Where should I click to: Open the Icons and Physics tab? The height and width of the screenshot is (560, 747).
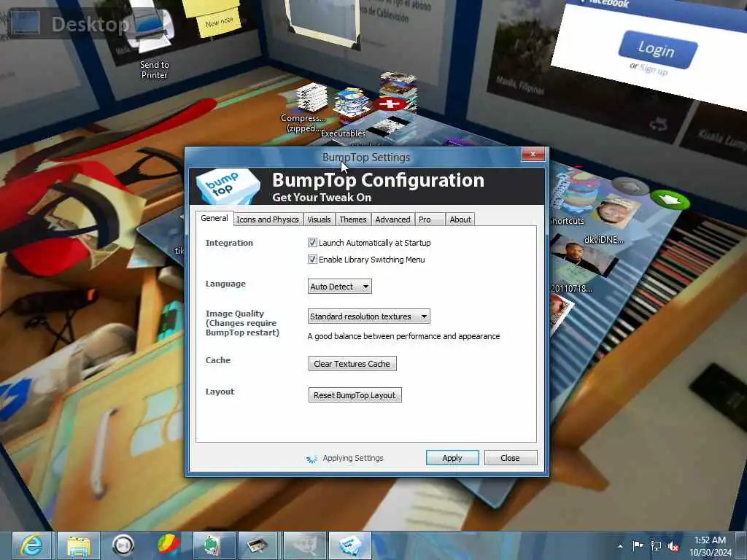pos(268,219)
